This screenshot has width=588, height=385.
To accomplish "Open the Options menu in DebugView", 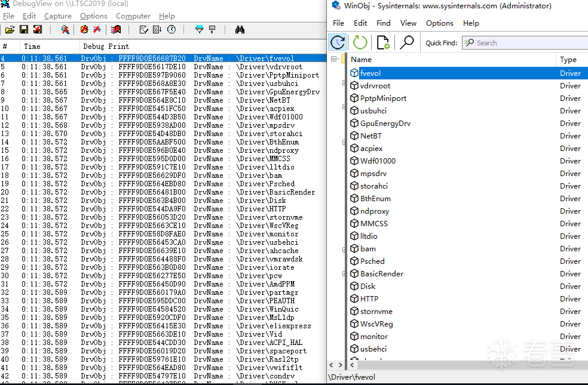I will (94, 16).
